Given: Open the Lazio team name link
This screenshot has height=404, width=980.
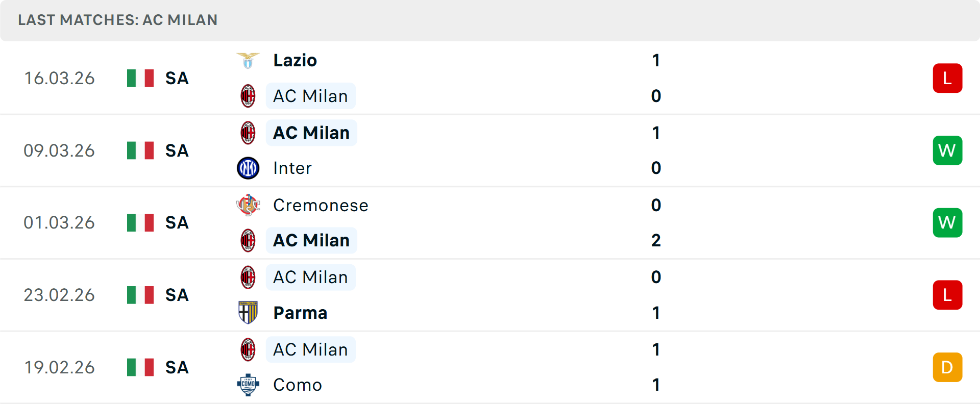Looking at the screenshot, I should click(295, 60).
